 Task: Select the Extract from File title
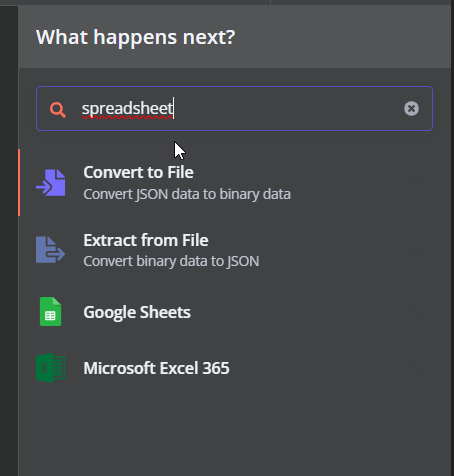pos(146,240)
